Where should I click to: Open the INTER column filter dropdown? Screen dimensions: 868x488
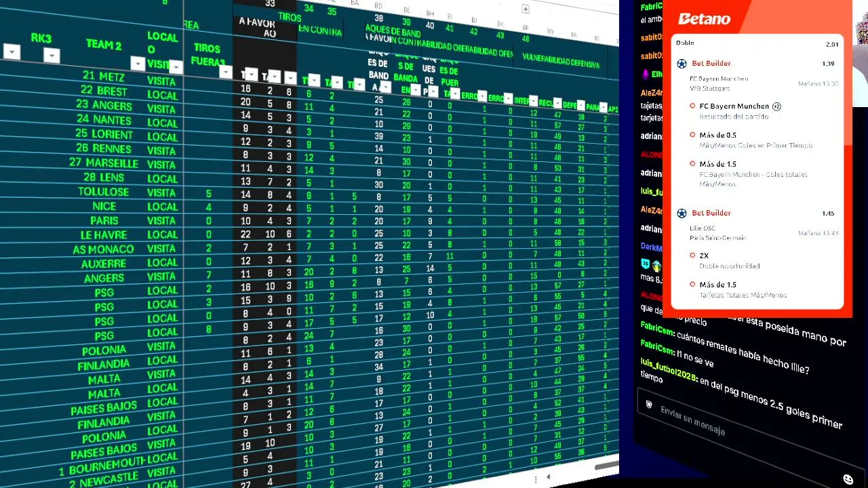[x=534, y=101]
